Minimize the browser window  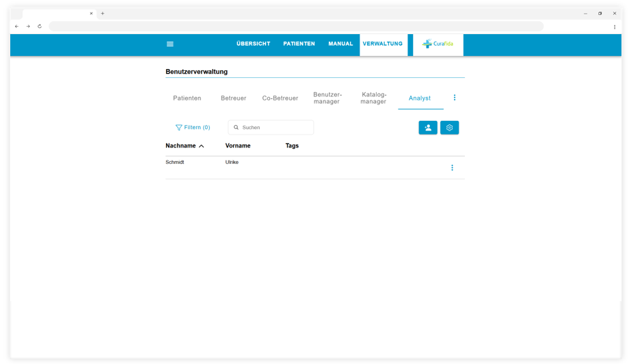[x=585, y=14]
